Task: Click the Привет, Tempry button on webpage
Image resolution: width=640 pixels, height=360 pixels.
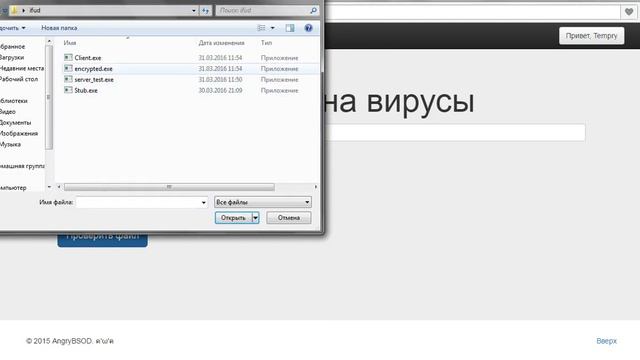Action: tap(591, 36)
